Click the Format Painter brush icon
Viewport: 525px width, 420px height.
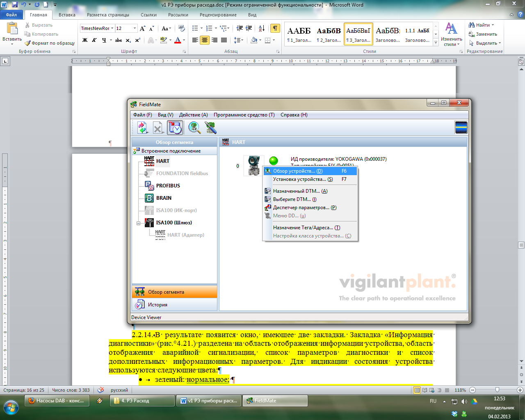tap(27, 43)
